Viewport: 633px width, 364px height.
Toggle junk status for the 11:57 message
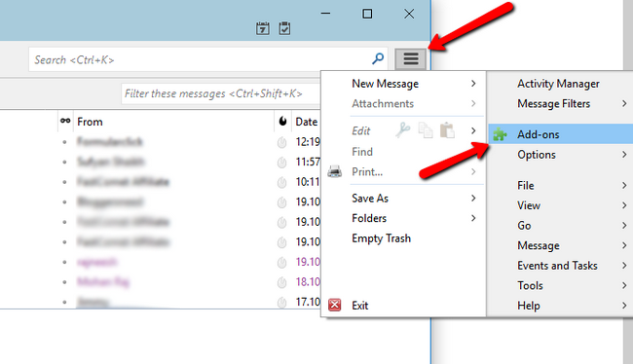(x=281, y=163)
